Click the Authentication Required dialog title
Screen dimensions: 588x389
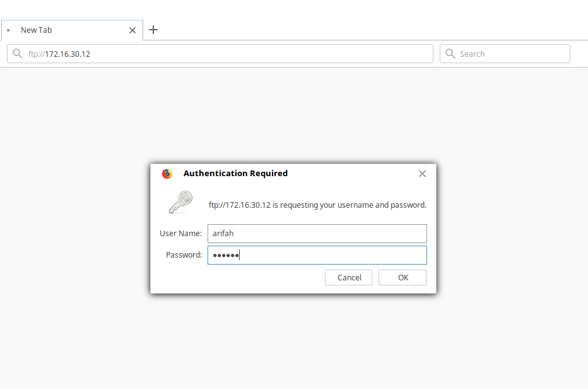click(x=235, y=174)
